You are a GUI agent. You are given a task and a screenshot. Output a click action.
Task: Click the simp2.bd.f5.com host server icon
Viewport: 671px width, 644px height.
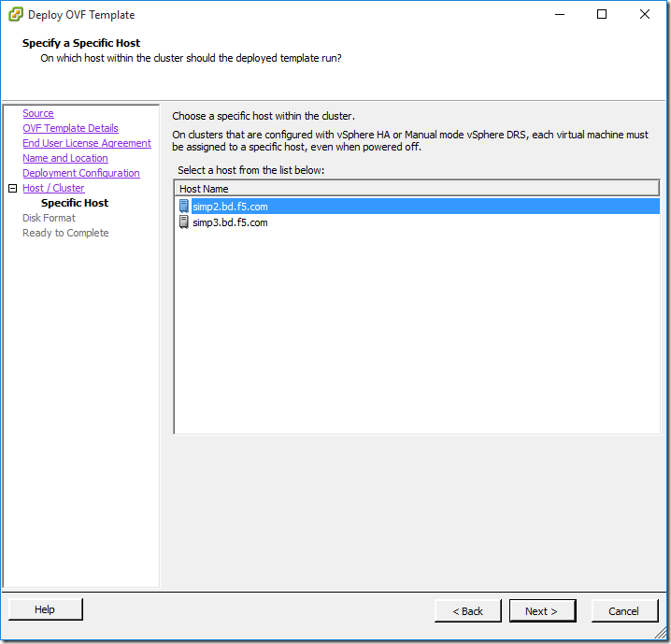[183, 207]
